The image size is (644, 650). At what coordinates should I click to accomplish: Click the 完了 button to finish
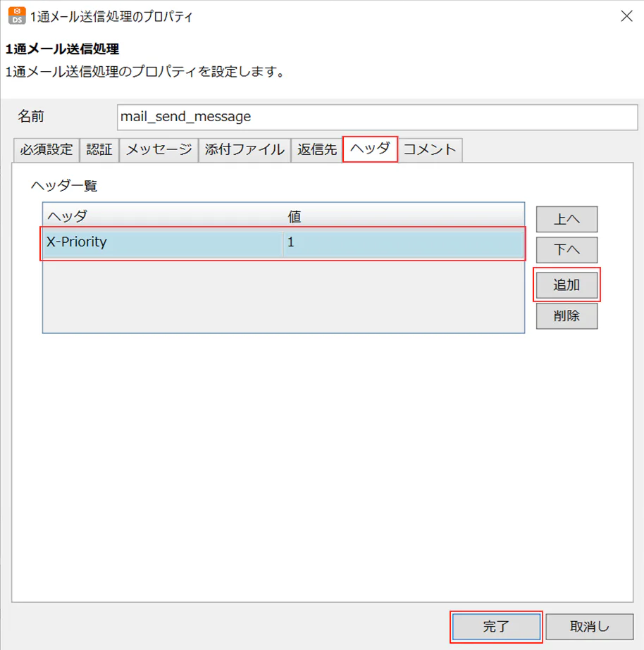tap(495, 626)
